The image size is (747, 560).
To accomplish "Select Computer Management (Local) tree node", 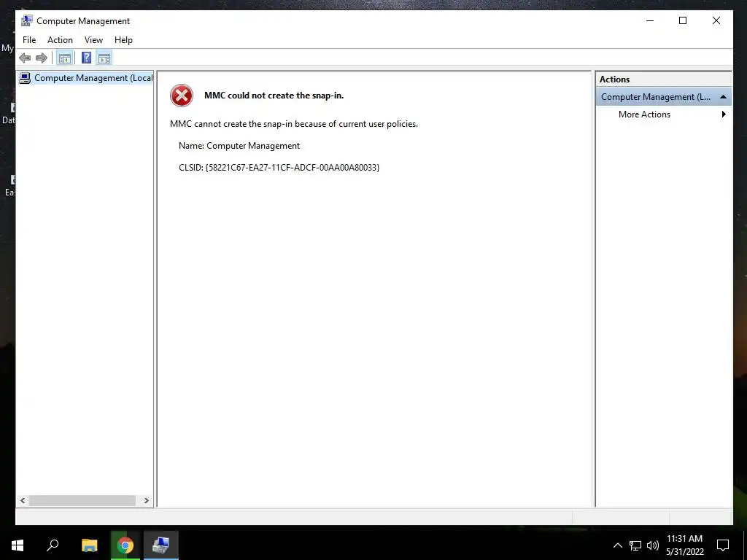I will click(86, 77).
